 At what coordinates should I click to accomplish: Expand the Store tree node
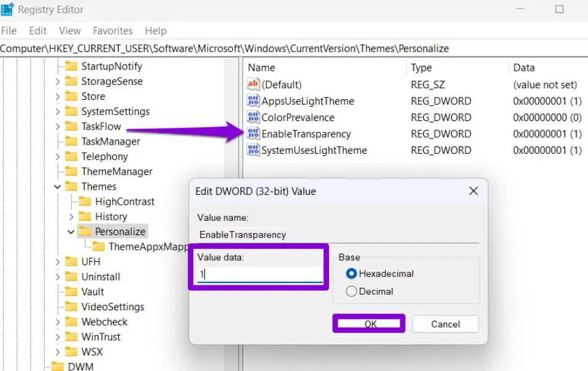58,97
